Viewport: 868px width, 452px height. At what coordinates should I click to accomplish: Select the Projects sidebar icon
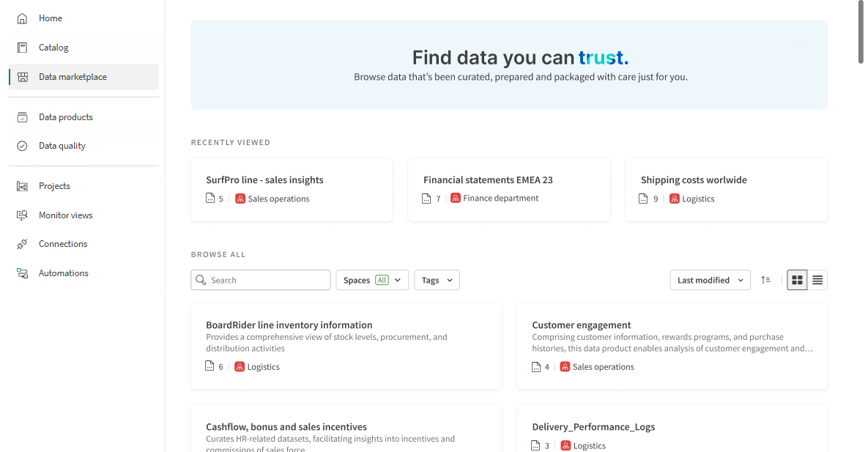(21, 185)
